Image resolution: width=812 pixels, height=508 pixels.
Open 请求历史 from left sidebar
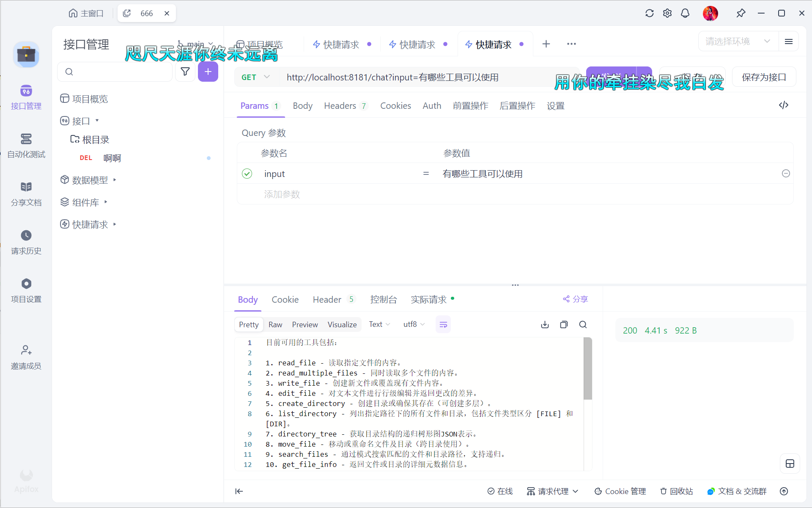click(x=26, y=242)
